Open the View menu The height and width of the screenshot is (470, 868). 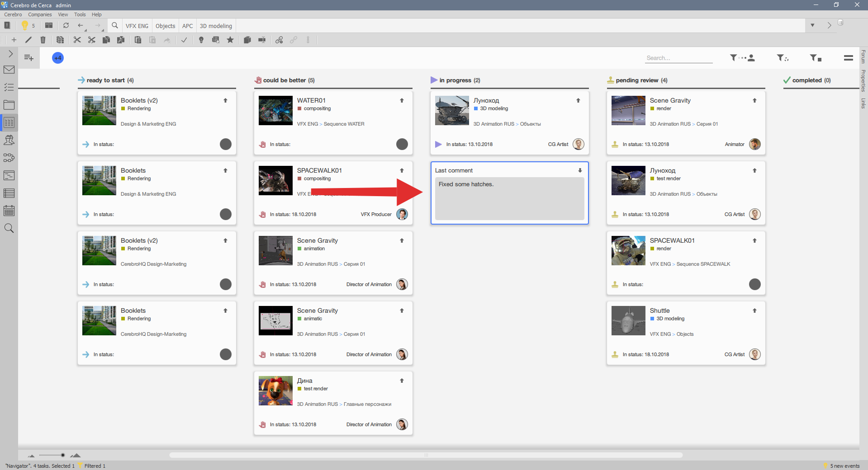(x=63, y=14)
